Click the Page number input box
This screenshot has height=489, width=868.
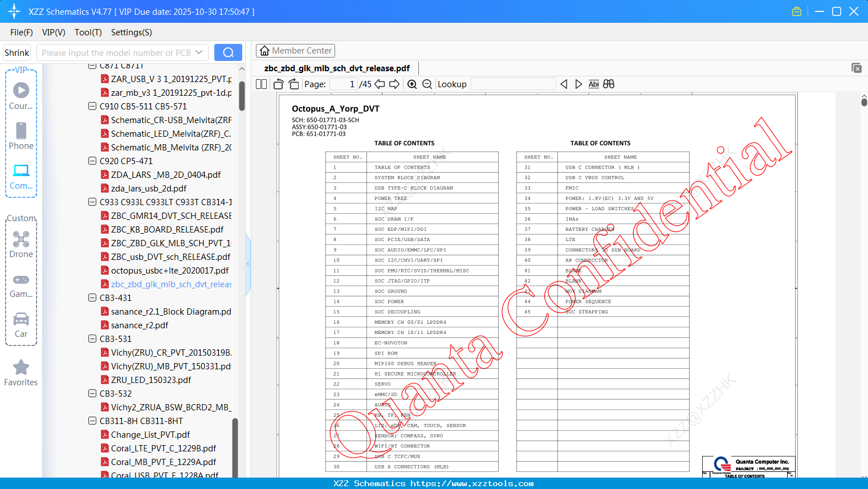[x=344, y=84]
